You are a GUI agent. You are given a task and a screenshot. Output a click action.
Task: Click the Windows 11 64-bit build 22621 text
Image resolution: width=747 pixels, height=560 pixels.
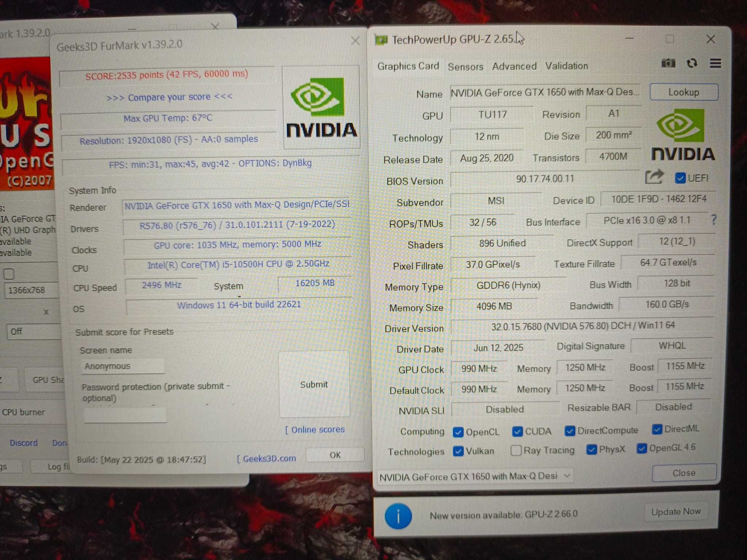point(239,304)
